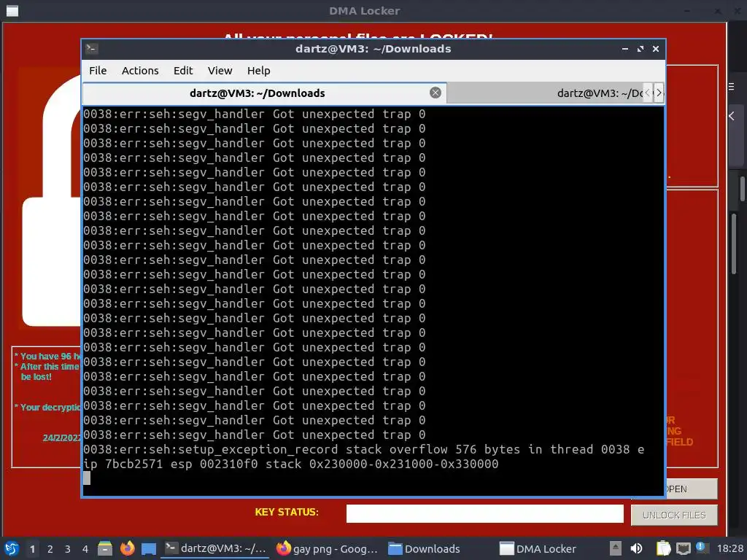Launch Firefox from the panel quick launch

(127, 548)
